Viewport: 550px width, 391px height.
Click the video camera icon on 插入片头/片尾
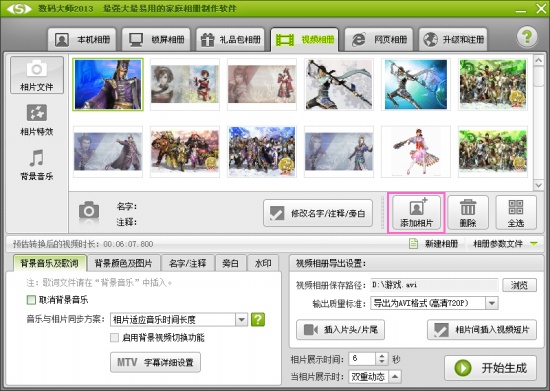pyautogui.click(x=311, y=330)
